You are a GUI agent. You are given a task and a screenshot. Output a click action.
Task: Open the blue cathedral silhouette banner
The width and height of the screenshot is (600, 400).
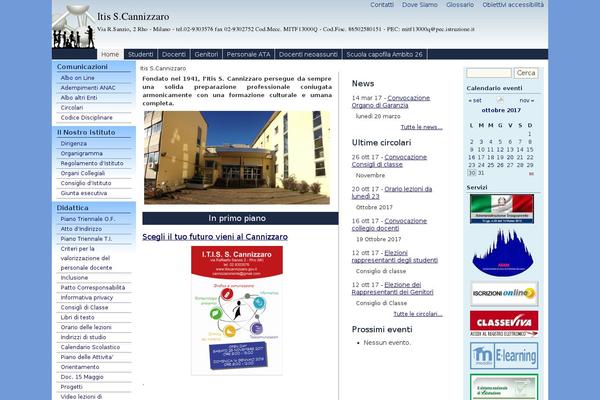(x=503, y=253)
